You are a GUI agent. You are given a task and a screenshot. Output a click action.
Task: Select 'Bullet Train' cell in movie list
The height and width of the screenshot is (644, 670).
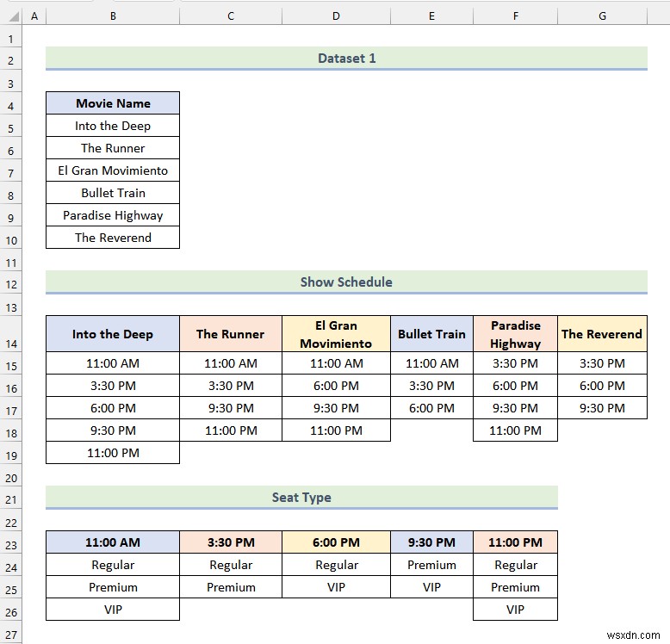pos(113,193)
